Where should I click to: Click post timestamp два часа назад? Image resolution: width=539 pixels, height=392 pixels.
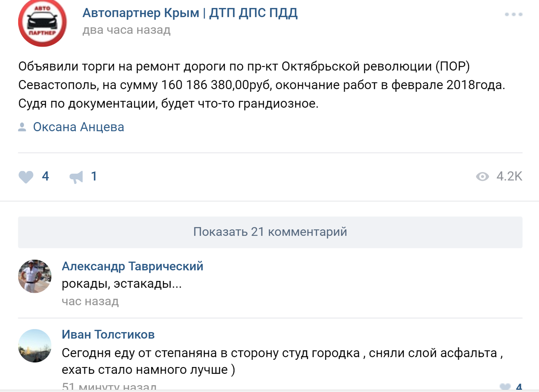pos(127,30)
